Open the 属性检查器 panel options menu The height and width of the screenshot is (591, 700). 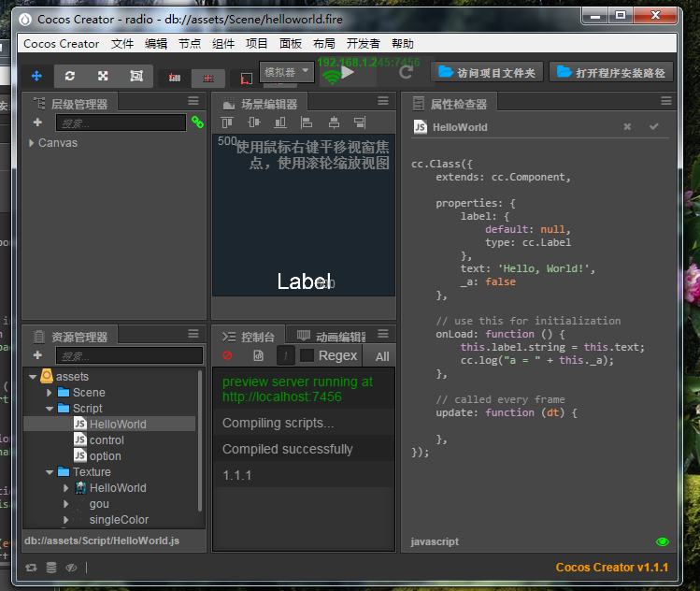[x=666, y=101]
